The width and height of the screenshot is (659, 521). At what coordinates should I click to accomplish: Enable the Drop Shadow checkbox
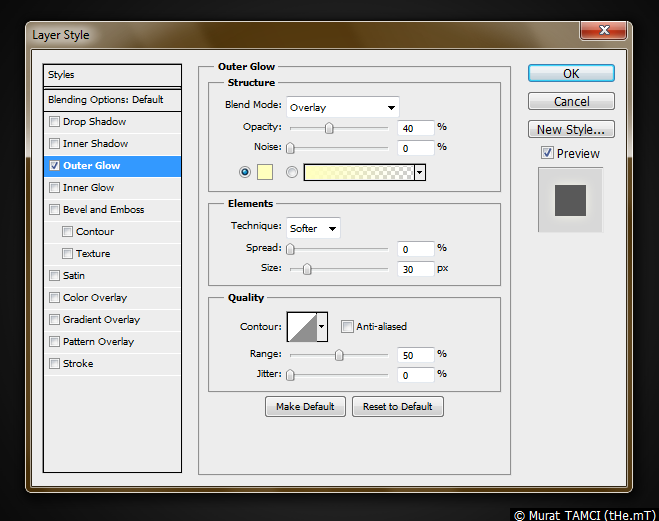tap(55, 122)
